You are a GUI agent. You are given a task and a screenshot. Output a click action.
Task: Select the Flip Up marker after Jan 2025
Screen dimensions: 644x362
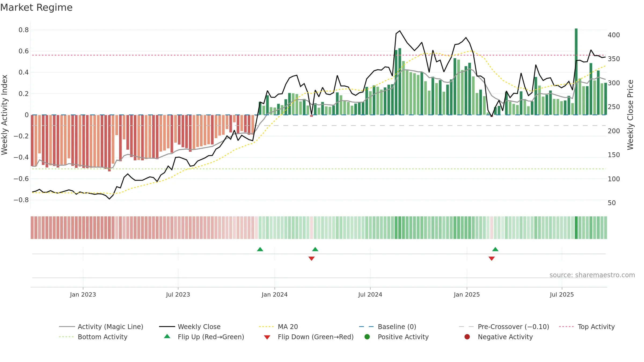495,249
